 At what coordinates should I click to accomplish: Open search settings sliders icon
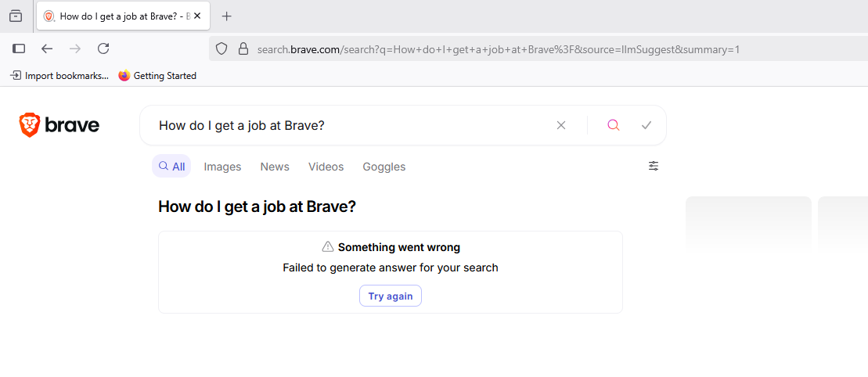click(x=654, y=166)
